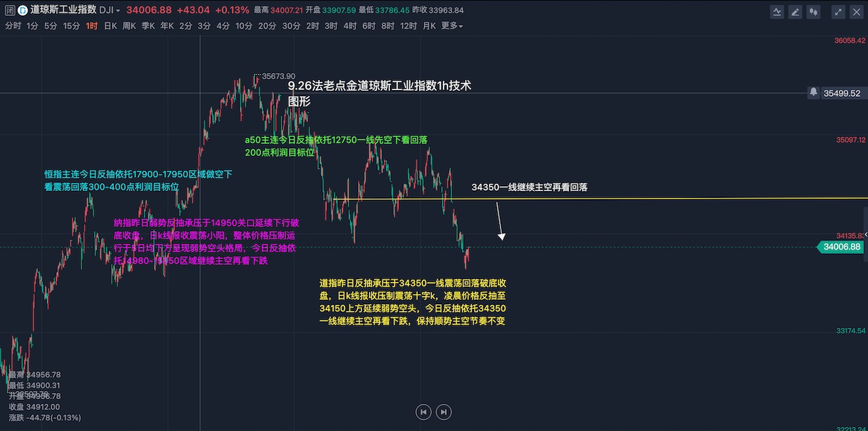Click the 34350一线继续主空再看回落 annotation
The height and width of the screenshot is (431, 868).
[x=530, y=186]
